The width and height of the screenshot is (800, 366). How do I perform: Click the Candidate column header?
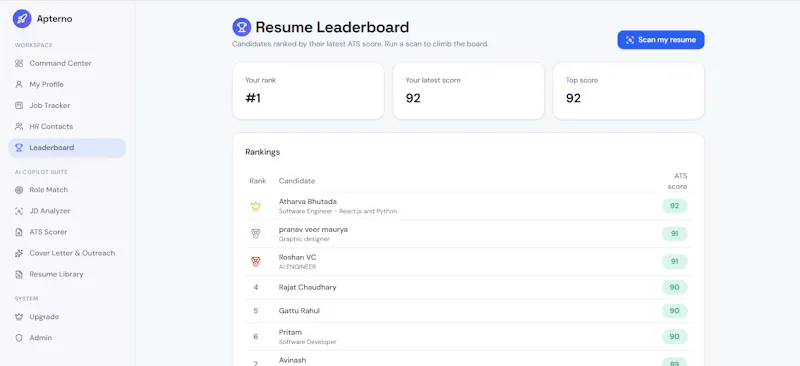click(x=297, y=181)
